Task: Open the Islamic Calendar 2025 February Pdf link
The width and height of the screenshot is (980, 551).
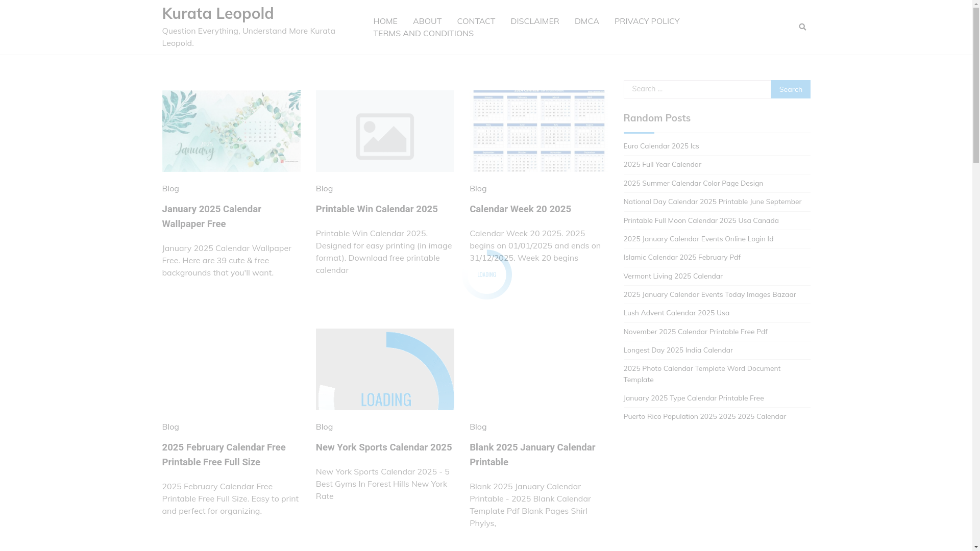Action: coord(681,257)
